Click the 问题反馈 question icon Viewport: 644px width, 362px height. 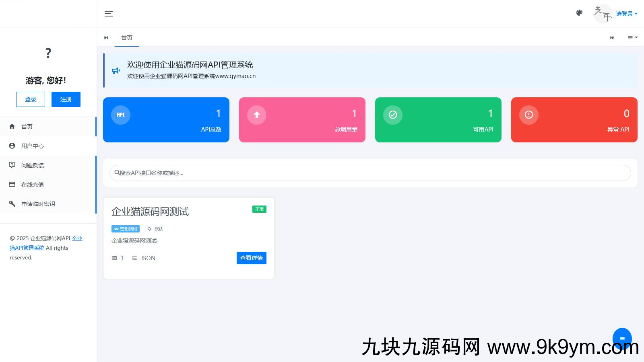[12, 165]
